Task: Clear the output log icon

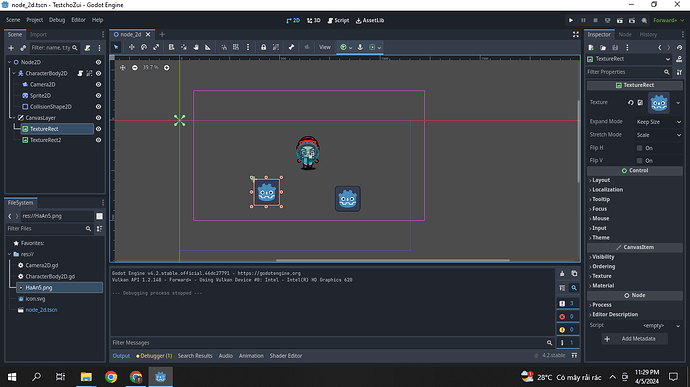Action: 562,273
